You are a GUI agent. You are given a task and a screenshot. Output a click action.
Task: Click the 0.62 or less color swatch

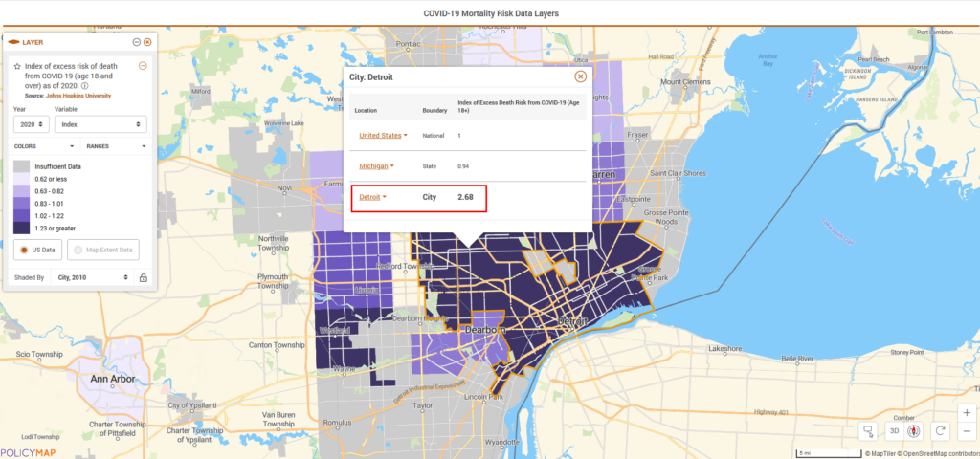click(x=22, y=179)
